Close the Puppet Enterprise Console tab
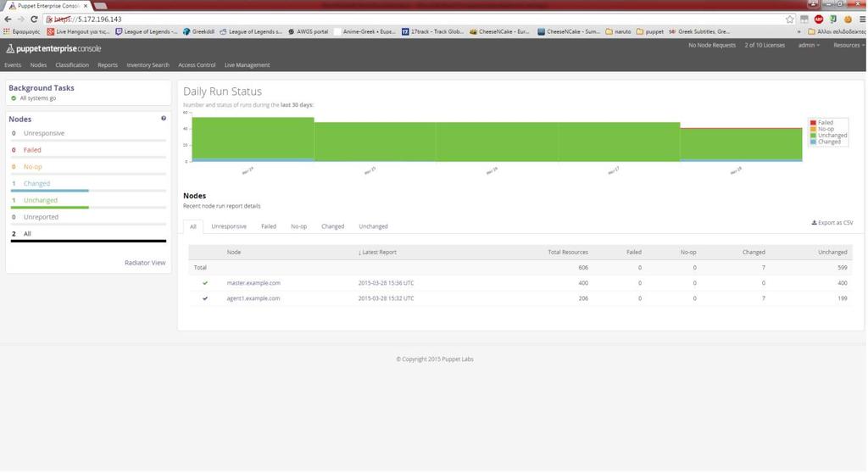 [86, 6]
